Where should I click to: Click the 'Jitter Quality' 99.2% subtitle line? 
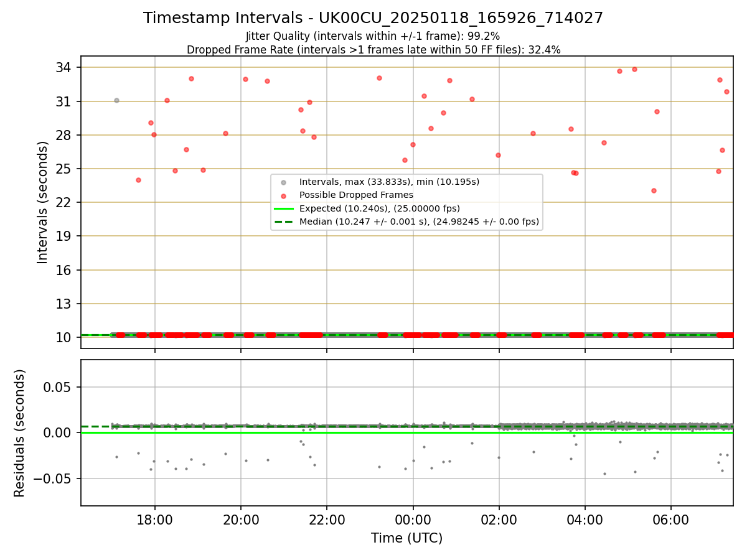[x=373, y=36]
